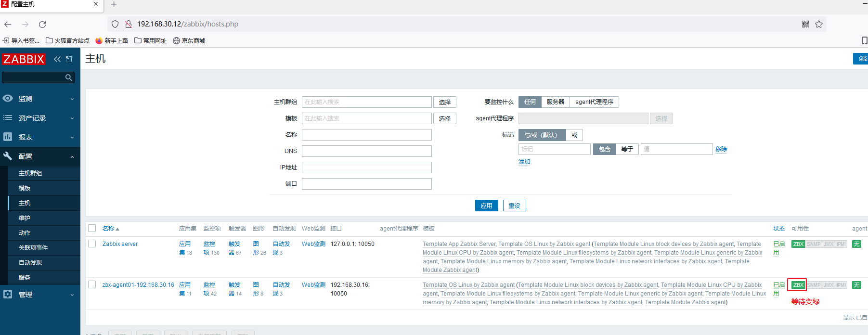Image resolution: width=868 pixels, height=335 pixels.
Task: Click 移除 tag link
Action: click(x=721, y=149)
